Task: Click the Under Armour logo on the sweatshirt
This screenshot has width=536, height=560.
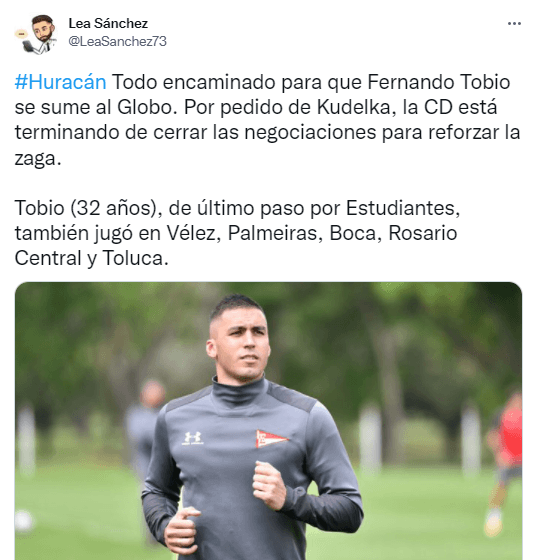Action: coord(192,438)
